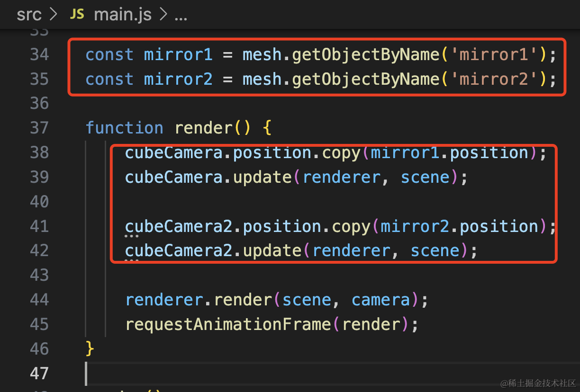This screenshot has height=392, width=580.
Task: Click camera argument on line 44
Action: point(381,300)
